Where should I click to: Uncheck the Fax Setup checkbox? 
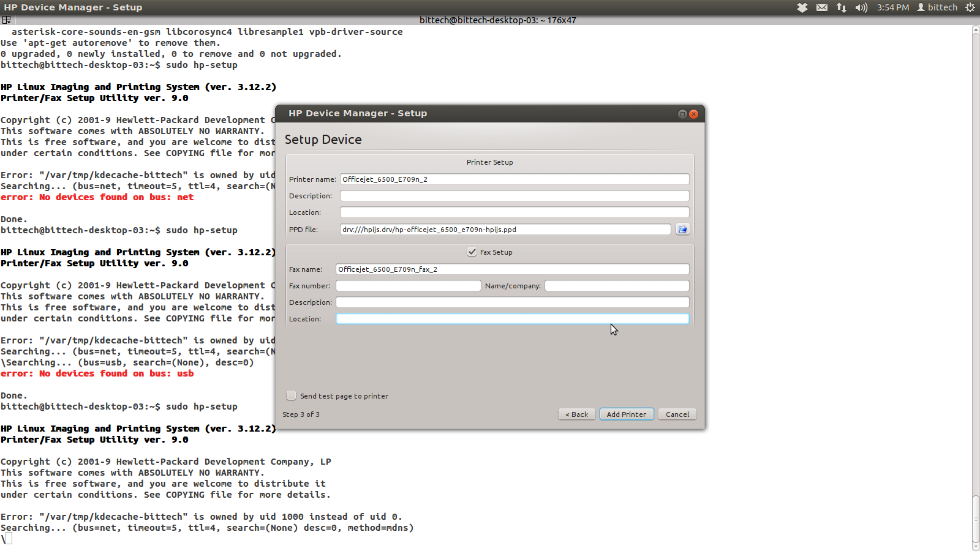[472, 252]
